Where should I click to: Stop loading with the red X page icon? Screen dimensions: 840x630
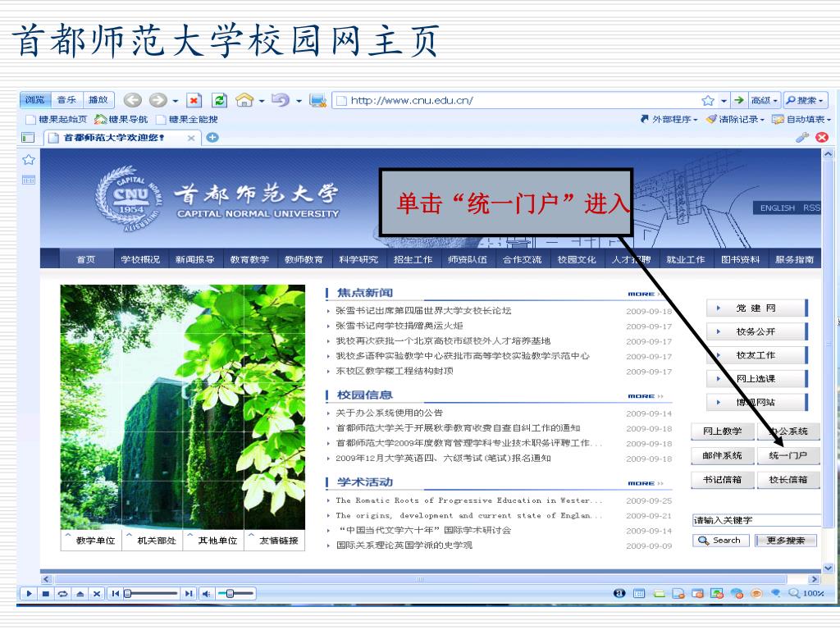pyautogui.click(x=194, y=100)
